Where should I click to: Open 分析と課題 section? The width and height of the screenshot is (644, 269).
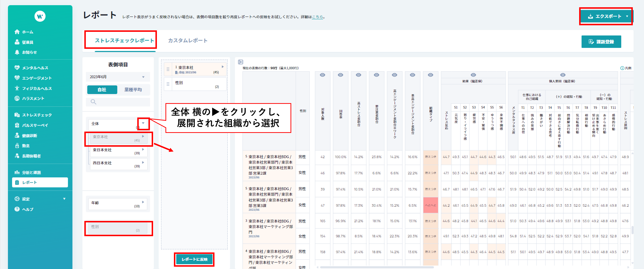tap(28, 172)
